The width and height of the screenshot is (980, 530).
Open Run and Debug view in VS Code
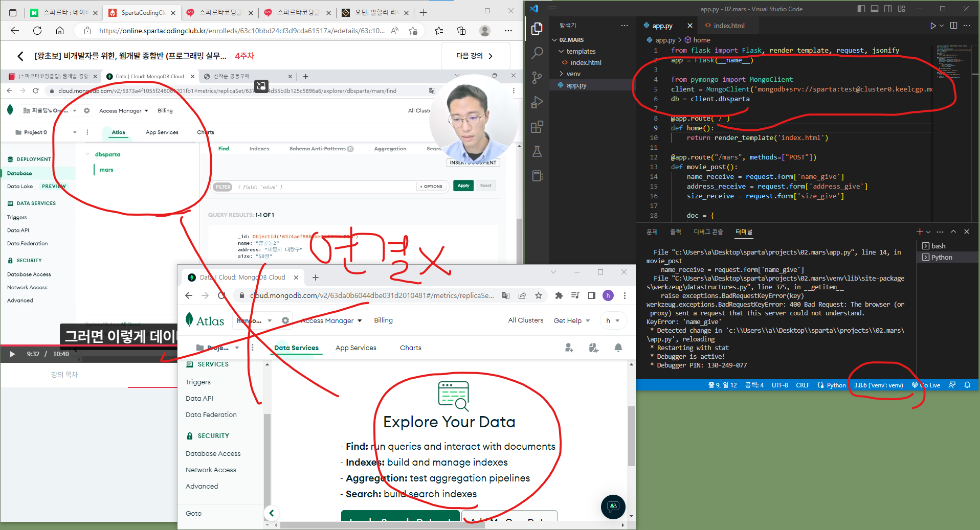click(537, 102)
